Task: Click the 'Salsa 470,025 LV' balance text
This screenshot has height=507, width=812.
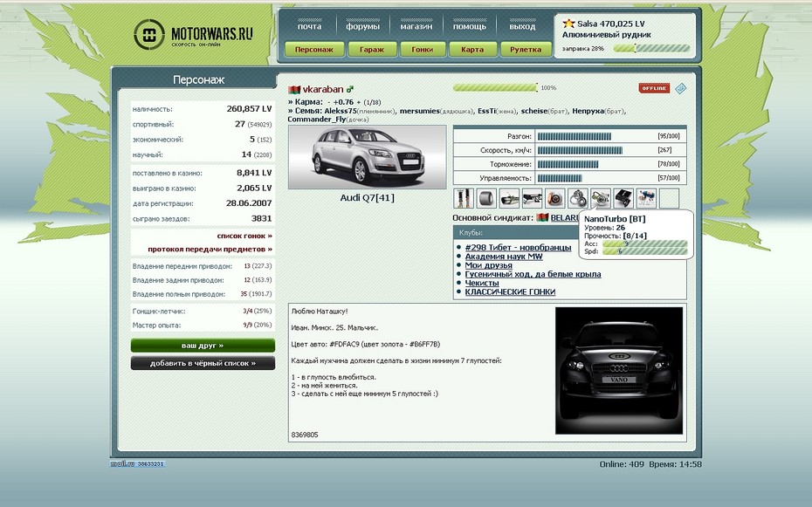Action: click(611, 24)
